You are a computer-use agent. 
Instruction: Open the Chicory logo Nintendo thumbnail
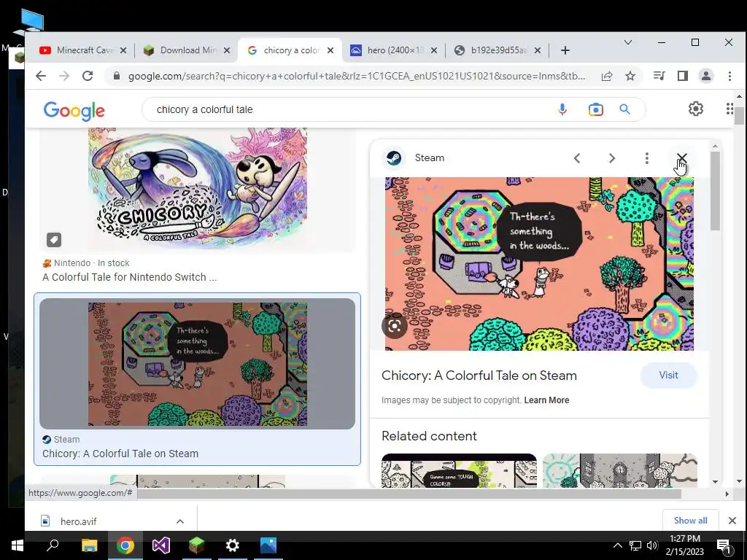tap(197, 190)
